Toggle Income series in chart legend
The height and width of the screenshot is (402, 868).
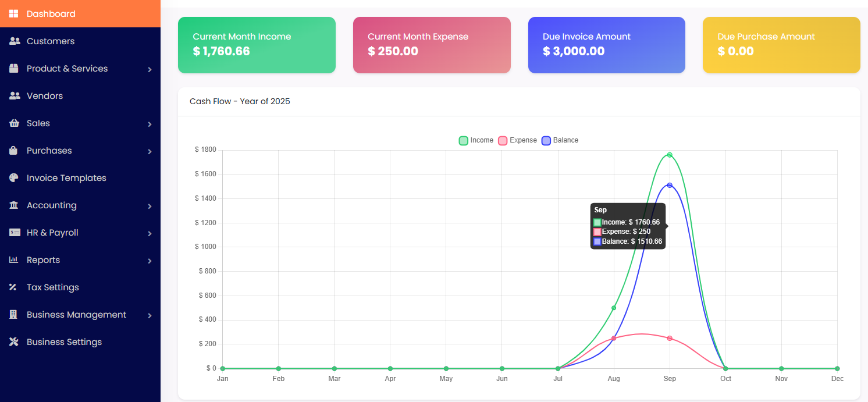476,140
